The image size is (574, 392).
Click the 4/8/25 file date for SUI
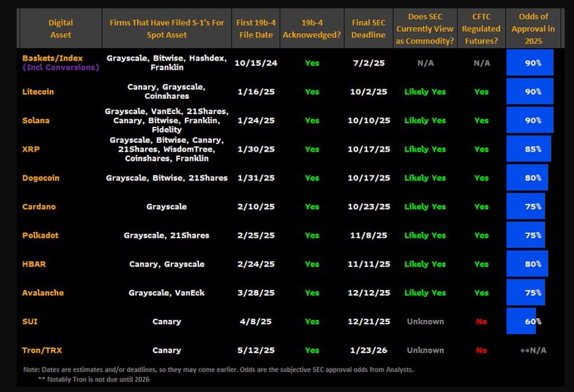[256, 321]
